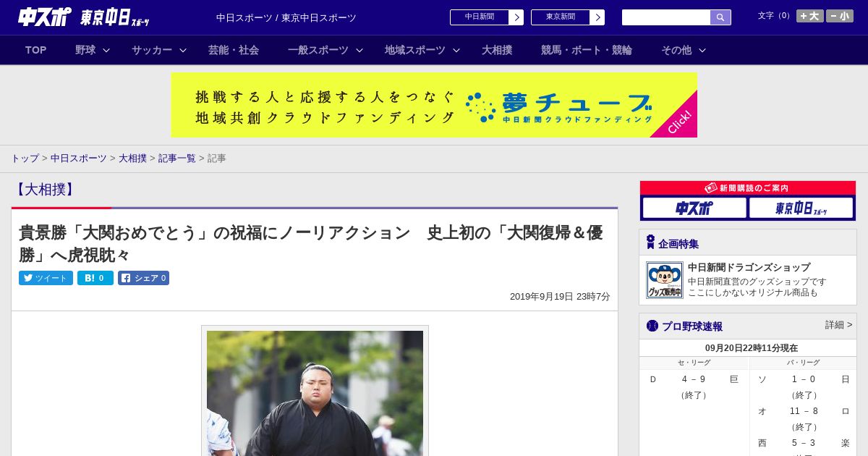Increase text size with ＋大 button

coord(810,16)
